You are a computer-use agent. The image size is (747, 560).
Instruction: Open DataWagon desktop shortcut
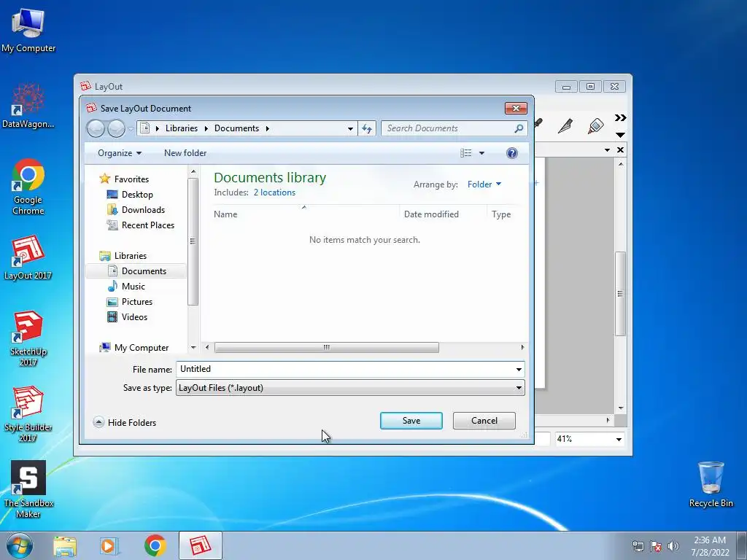28,106
